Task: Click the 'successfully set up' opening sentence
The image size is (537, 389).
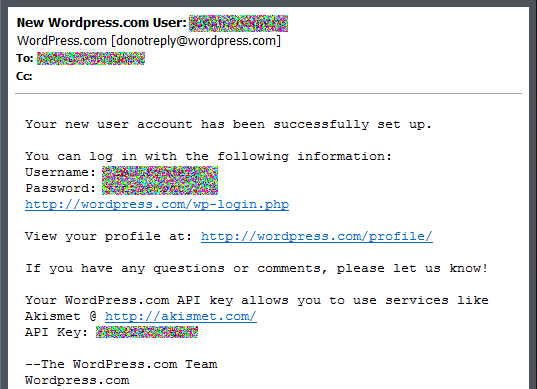Action: 228,124
